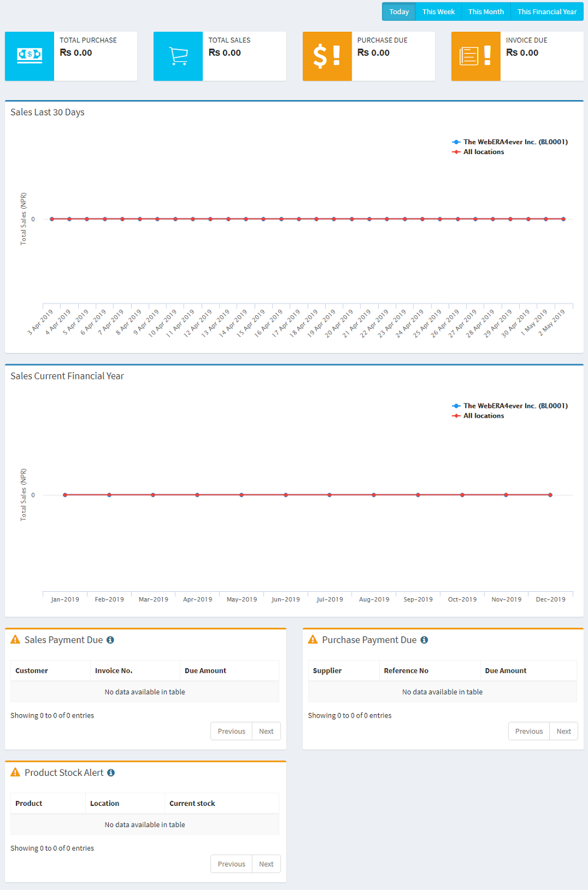Toggle All locations series in Sales Last 30 Days legend
The width and height of the screenshot is (588, 890).
(483, 152)
